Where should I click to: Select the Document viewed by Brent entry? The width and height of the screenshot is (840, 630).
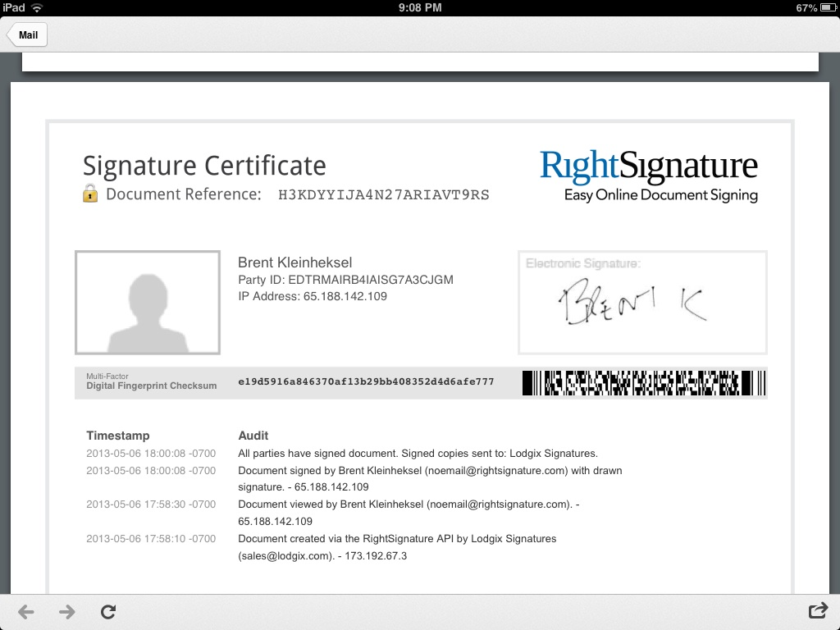click(409, 513)
